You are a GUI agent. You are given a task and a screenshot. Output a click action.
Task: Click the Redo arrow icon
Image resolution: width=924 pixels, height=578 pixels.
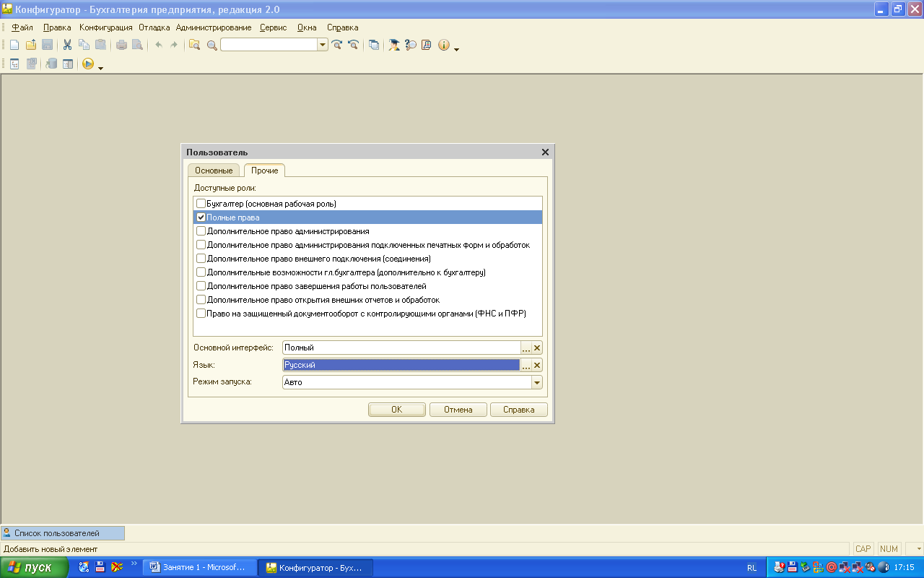(174, 45)
